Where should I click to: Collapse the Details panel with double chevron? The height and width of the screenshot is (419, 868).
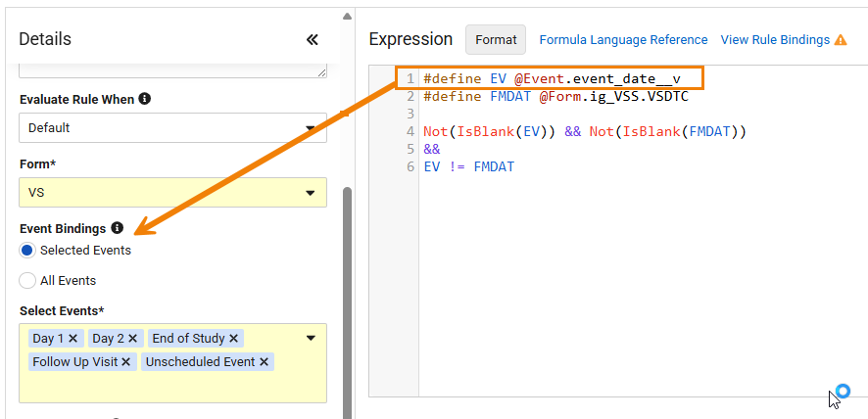point(313,39)
